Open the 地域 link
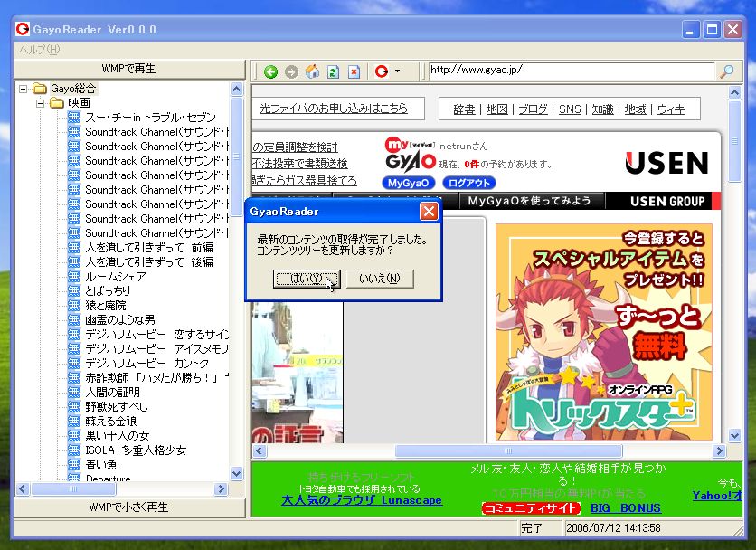Screen dimensions: 756x550 635,109
